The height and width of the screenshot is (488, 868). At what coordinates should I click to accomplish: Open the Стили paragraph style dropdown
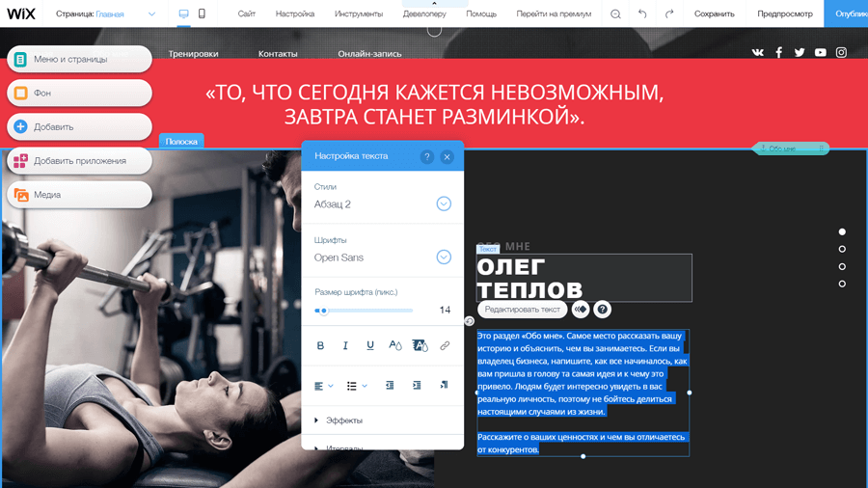pyautogui.click(x=444, y=203)
